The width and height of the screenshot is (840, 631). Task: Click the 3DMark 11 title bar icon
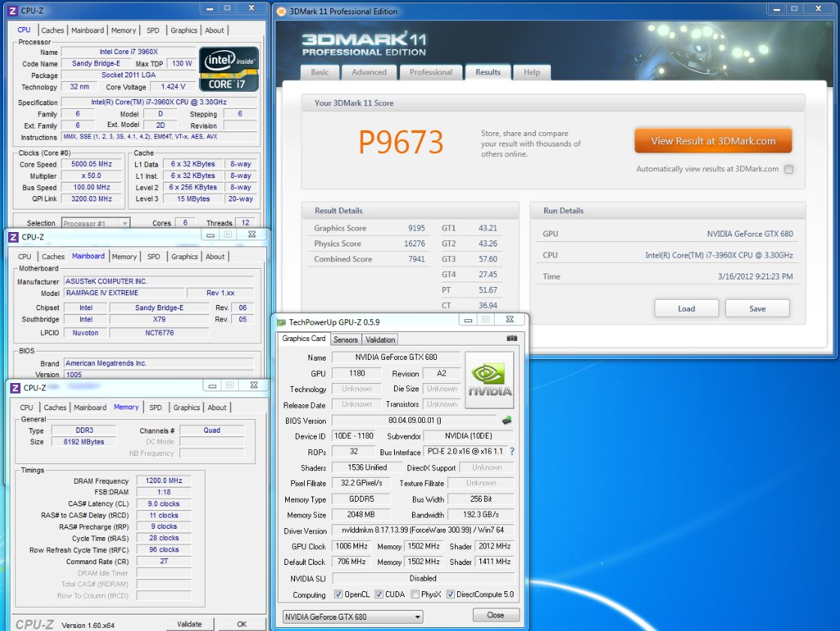pos(282,11)
